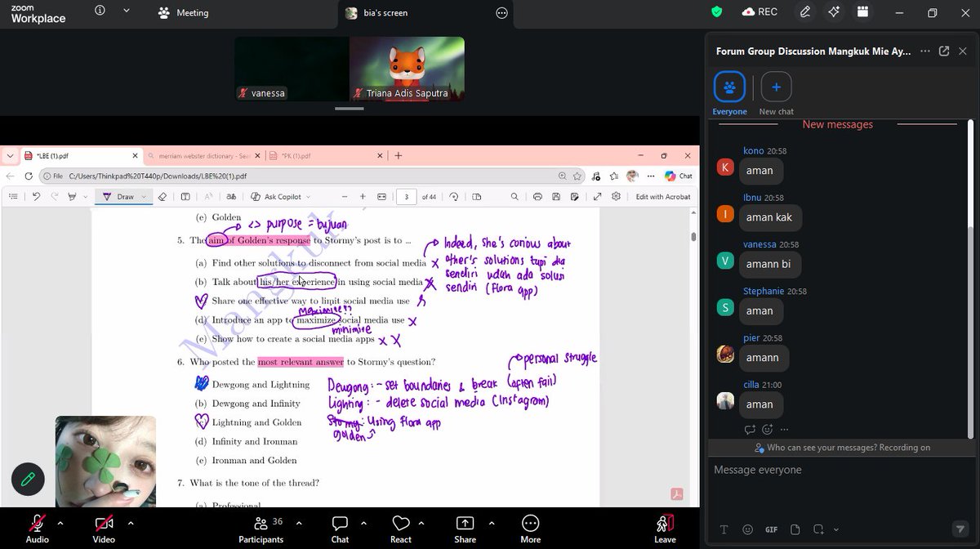Screen dimensions: 980x549
Task: Leave the meeting
Action: 665,528
